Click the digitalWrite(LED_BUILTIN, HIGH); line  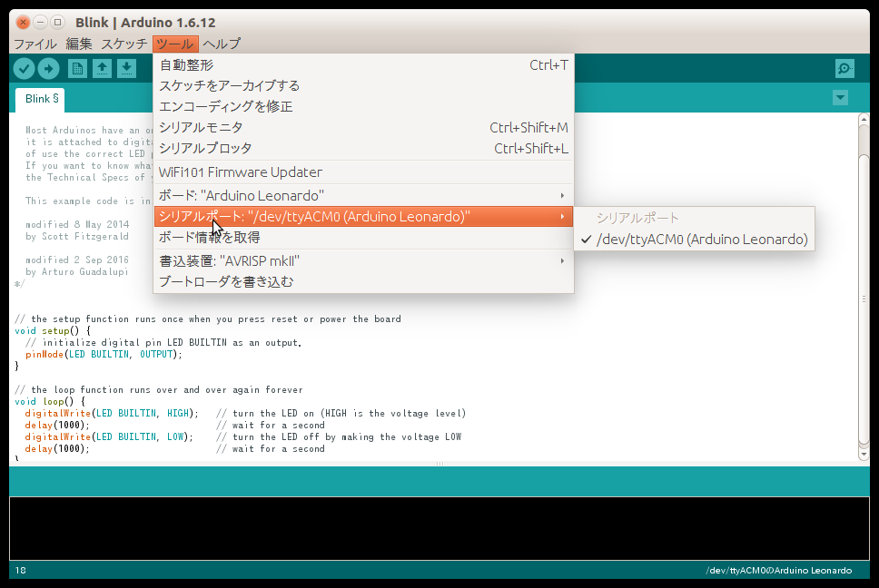pyautogui.click(x=112, y=413)
